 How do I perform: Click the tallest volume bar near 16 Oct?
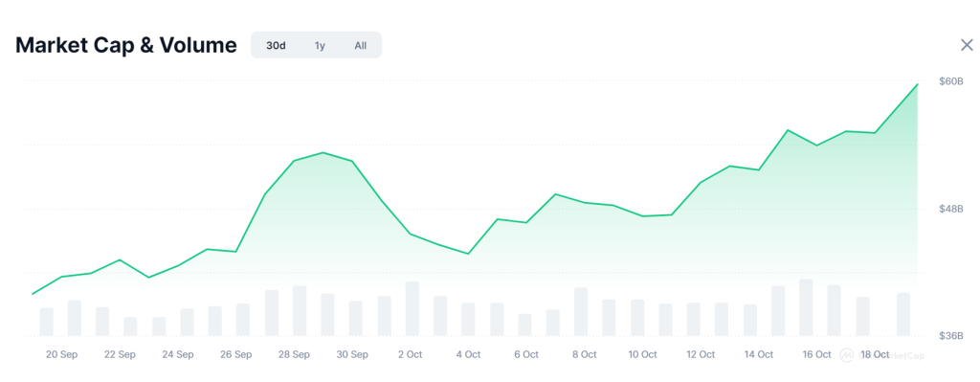[x=806, y=307]
